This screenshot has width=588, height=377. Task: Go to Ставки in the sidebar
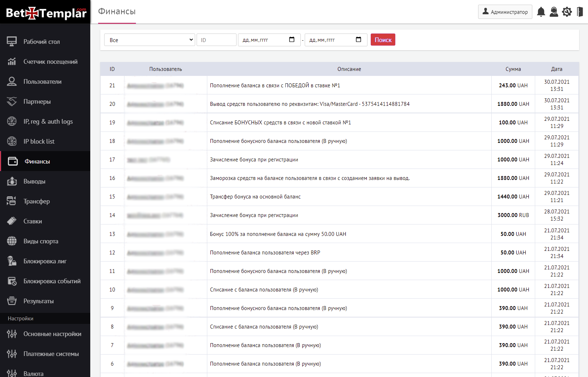click(33, 221)
